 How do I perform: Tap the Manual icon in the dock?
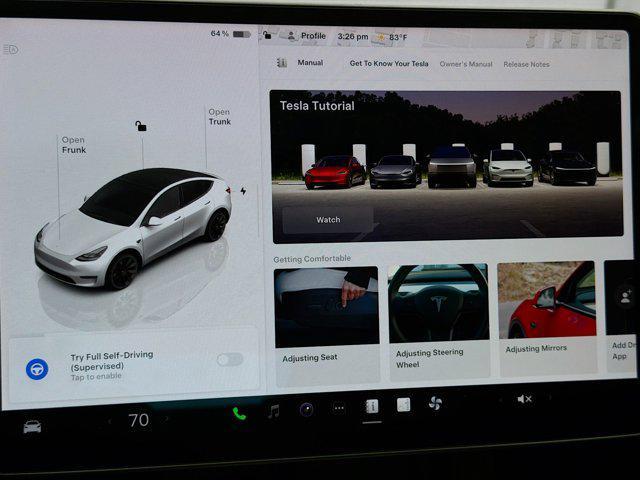372,407
